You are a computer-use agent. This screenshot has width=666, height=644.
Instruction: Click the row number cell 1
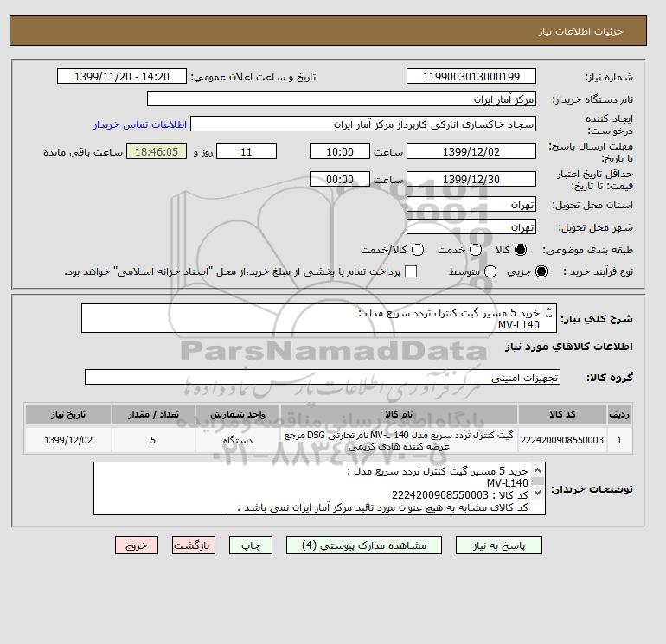tap(619, 440)
